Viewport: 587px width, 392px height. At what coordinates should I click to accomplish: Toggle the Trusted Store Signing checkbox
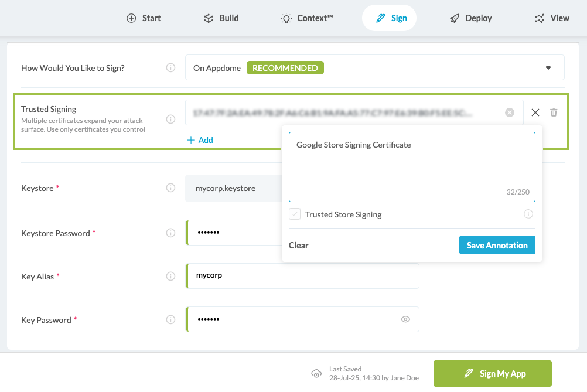[x=295, y=214]
